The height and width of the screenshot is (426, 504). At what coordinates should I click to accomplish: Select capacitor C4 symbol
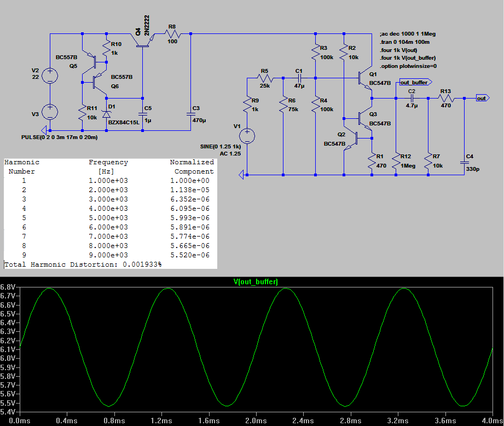pos(464,163)
